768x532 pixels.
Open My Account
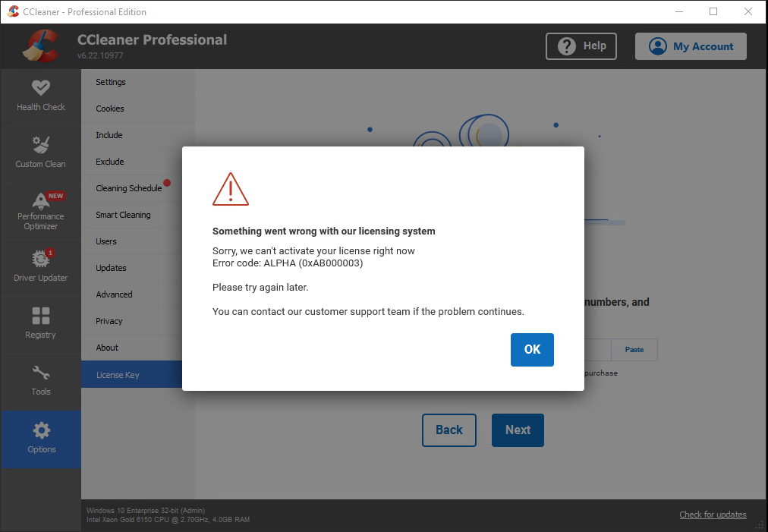coord(691,46)
